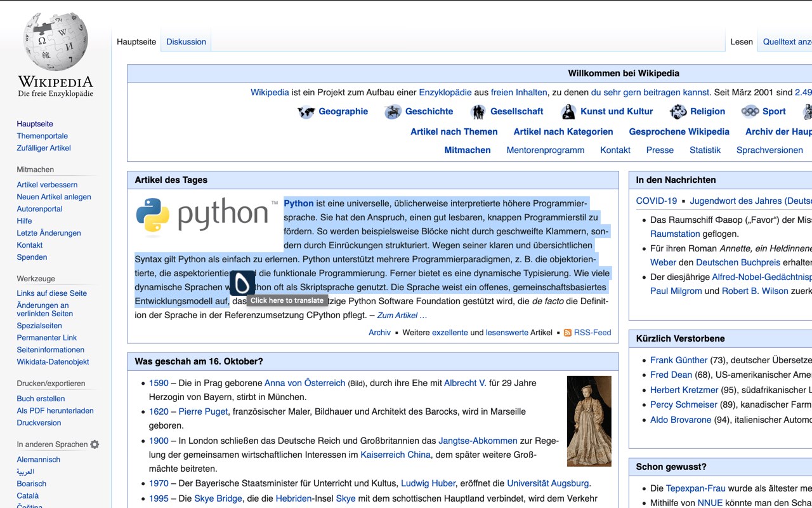This screenshot has height=508, width=812.
Task: Open the Geographie globe portal icon
Action: (306, 112)
